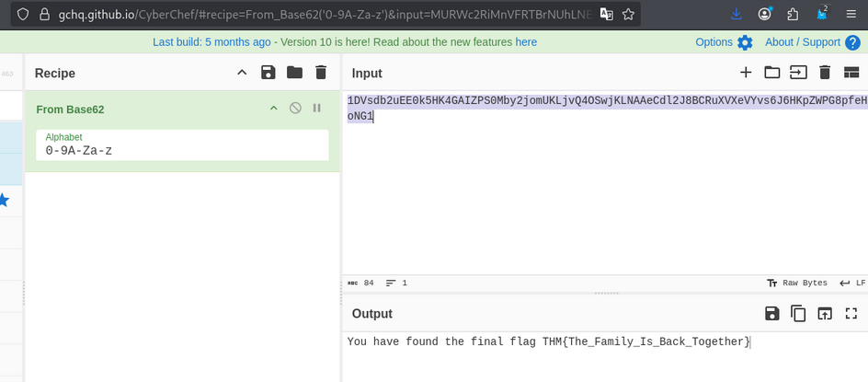Image resolution: width=868 pixels, height=382 pixels.
Task: Replace input with output
Action: (x=825, y=314)
